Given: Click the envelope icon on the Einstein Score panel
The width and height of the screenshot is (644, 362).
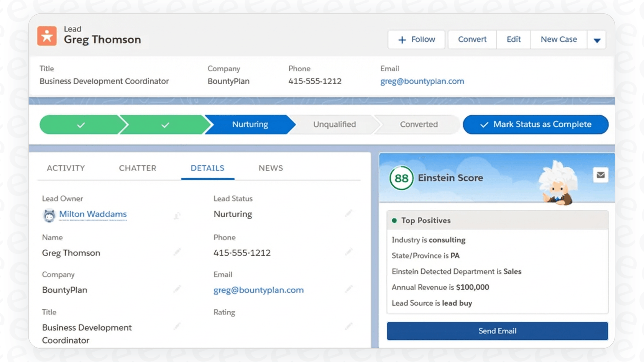Looking at the screenshot, I should click(x=600, y=175).
